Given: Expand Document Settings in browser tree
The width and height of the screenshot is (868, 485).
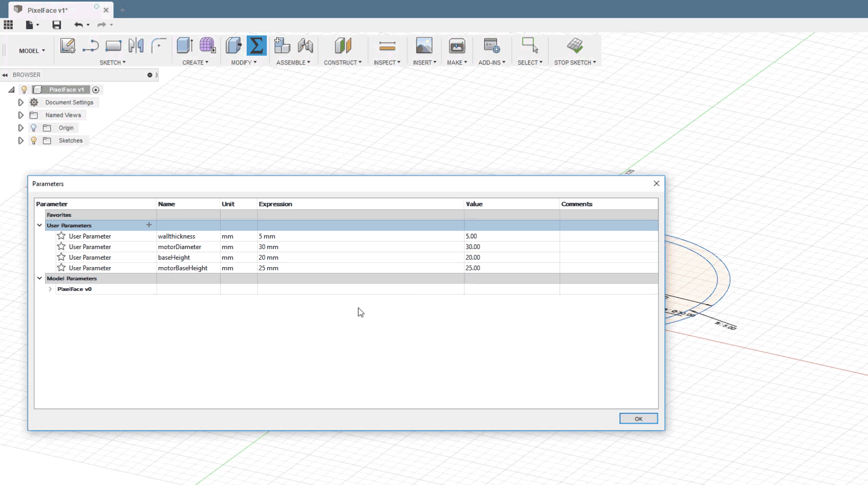Looking at the screenshot, I should pos(21,102).
